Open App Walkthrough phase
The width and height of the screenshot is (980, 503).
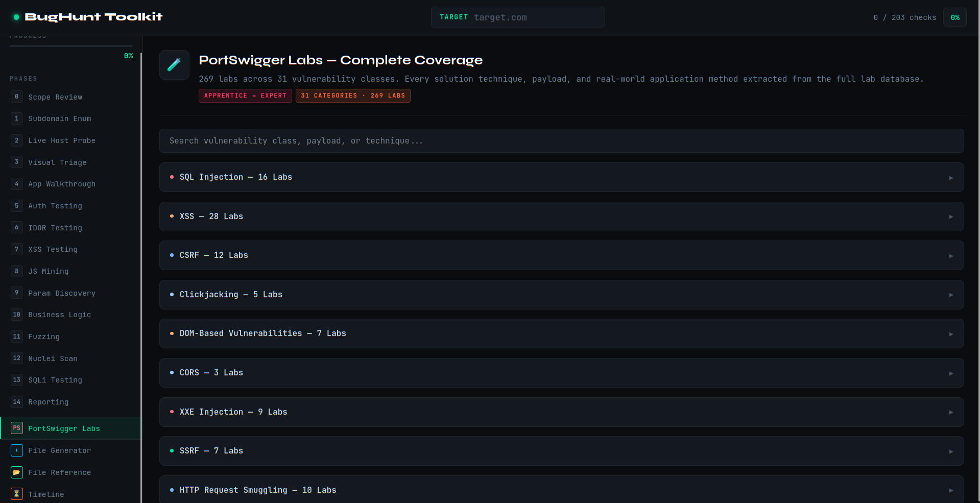[70, 184]
